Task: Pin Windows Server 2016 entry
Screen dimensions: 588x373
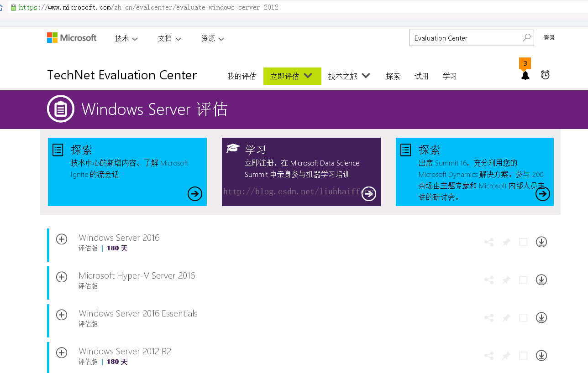Action: point(506,242)
